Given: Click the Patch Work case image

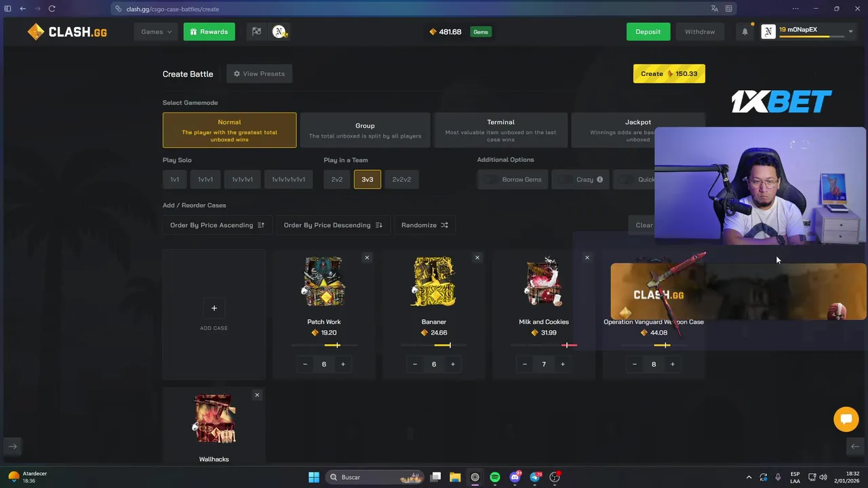Looking at the screenshot, I should (323, 282).
